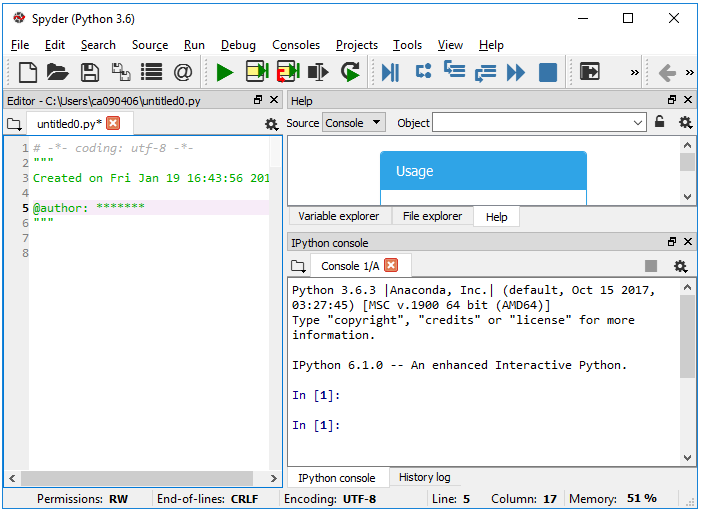Close the IPython console pane

point(688,242)
